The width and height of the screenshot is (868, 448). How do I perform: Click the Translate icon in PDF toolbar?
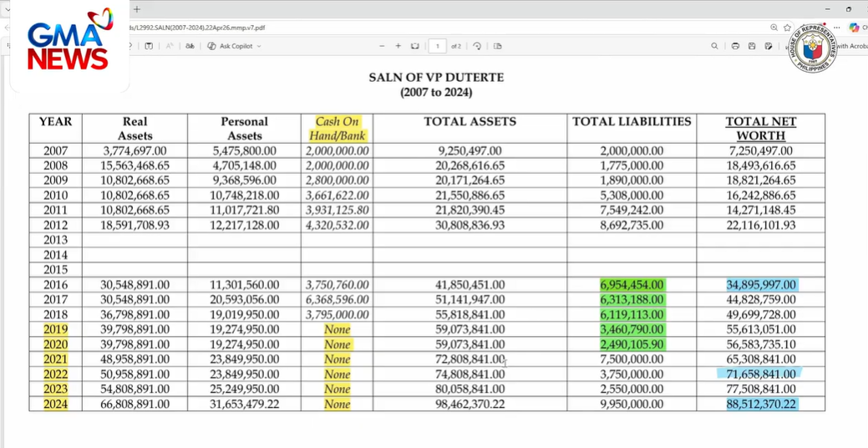(190, 46)
